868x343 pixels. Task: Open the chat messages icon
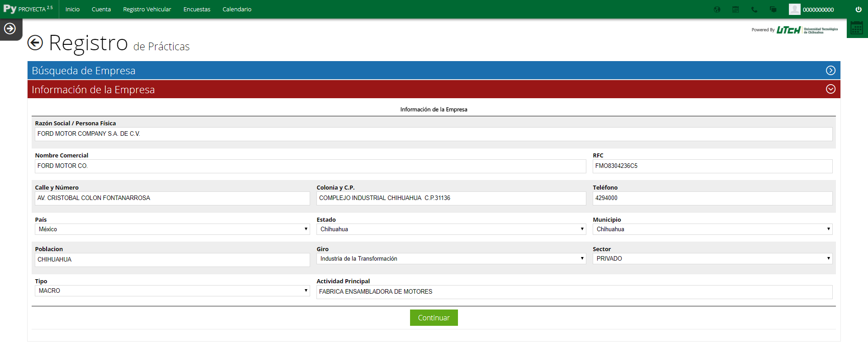[773, 10]
